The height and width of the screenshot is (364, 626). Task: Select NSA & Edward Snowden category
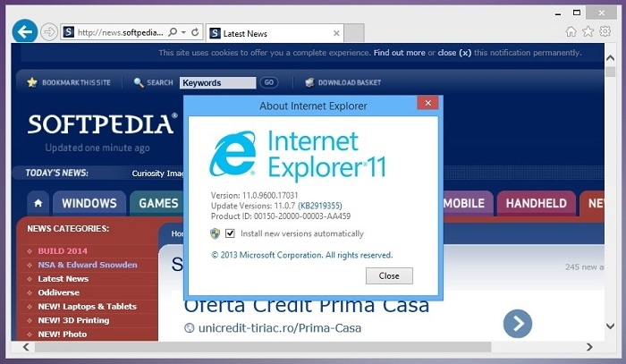coord(88,265)
